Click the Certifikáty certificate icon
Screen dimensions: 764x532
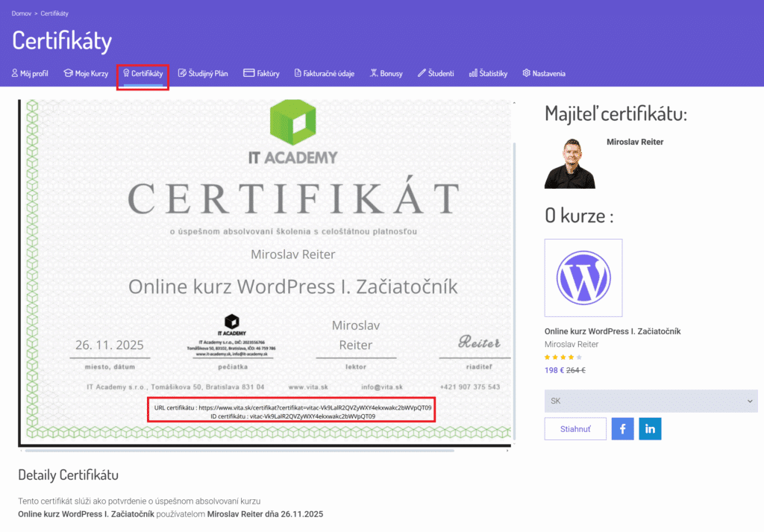pos(127,73)
